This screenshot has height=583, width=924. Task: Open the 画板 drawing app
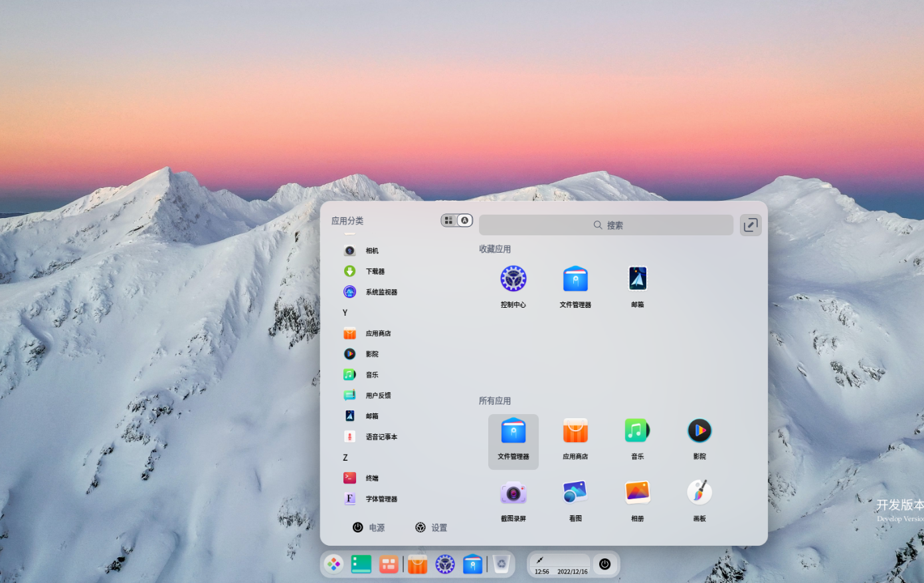point(699,492)
